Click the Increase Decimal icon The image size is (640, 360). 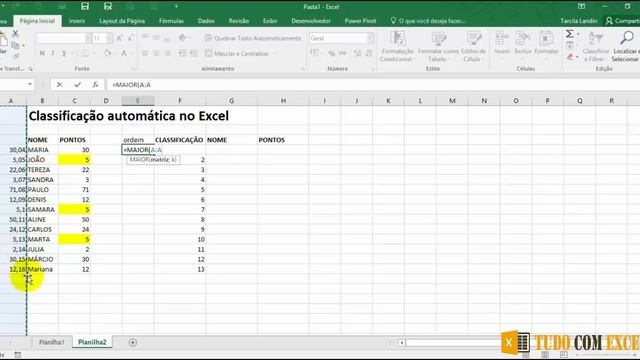(357, 53)
